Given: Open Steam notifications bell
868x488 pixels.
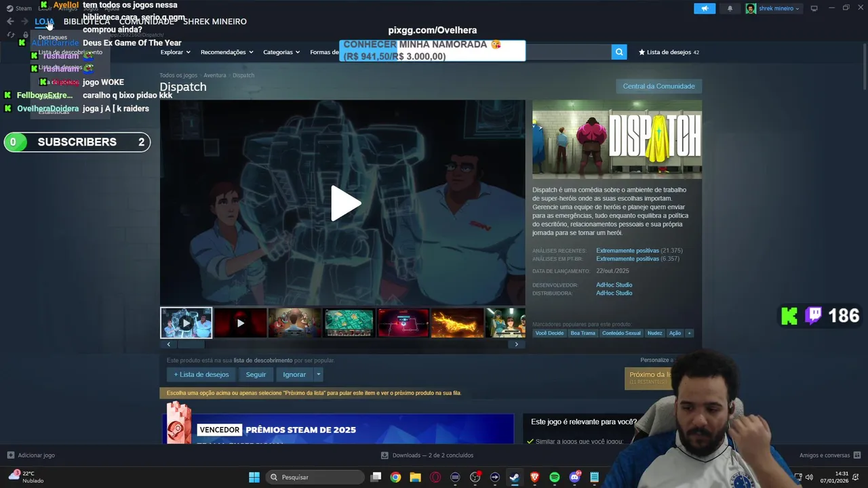Looking at the screenshot, I should (730, 8).
